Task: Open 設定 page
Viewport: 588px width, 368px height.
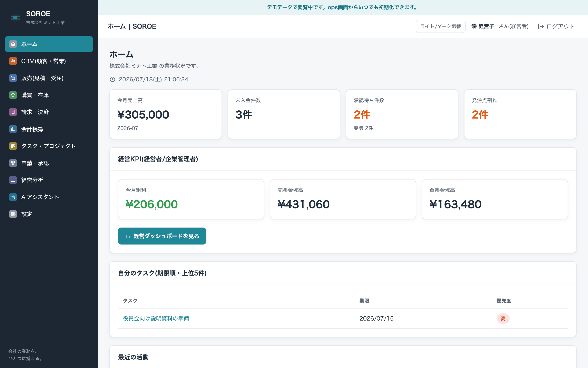Action: pos(49,214)
